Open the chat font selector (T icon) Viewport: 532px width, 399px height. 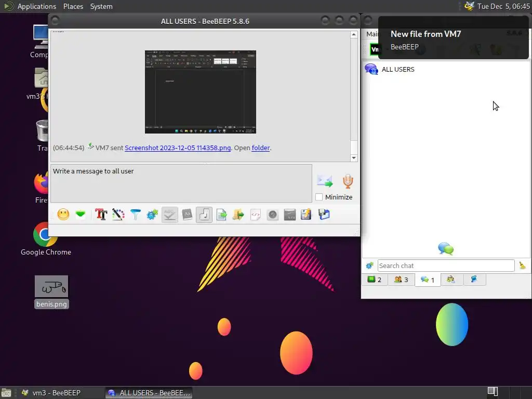pos(101,215)
